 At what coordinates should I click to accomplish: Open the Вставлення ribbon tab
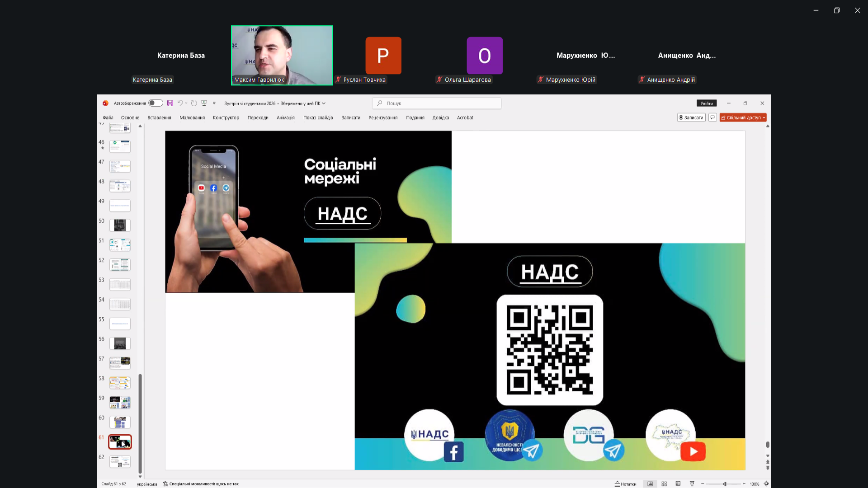click(x=159, y=117)
